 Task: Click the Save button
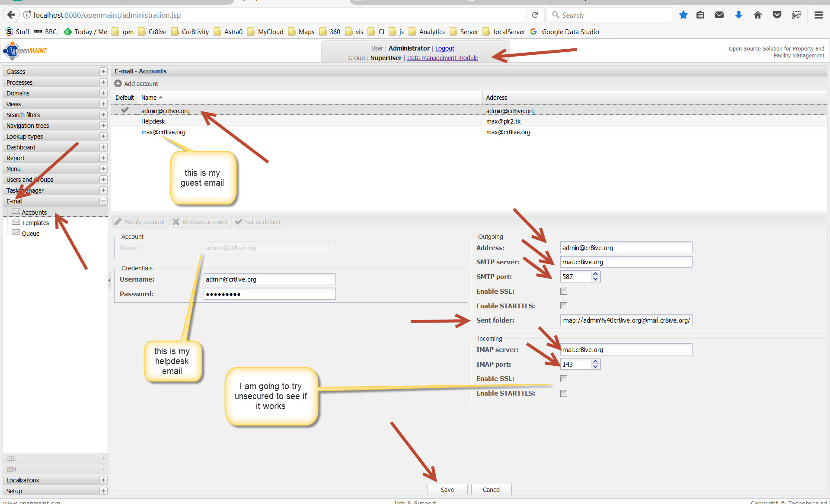pos(447,490)
